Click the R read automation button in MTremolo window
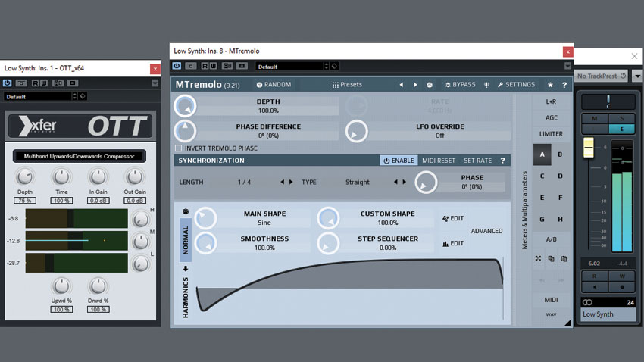Screen dimensions: 644x362 205,66
